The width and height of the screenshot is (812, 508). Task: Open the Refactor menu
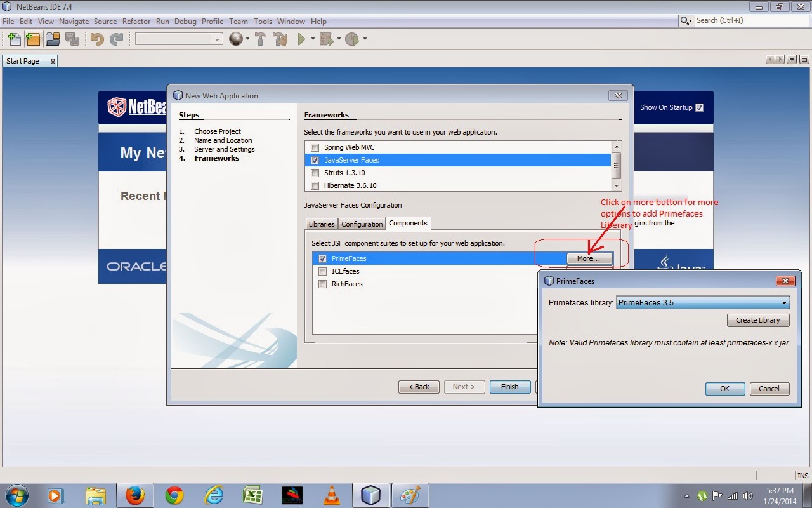(x=136, y=21)
